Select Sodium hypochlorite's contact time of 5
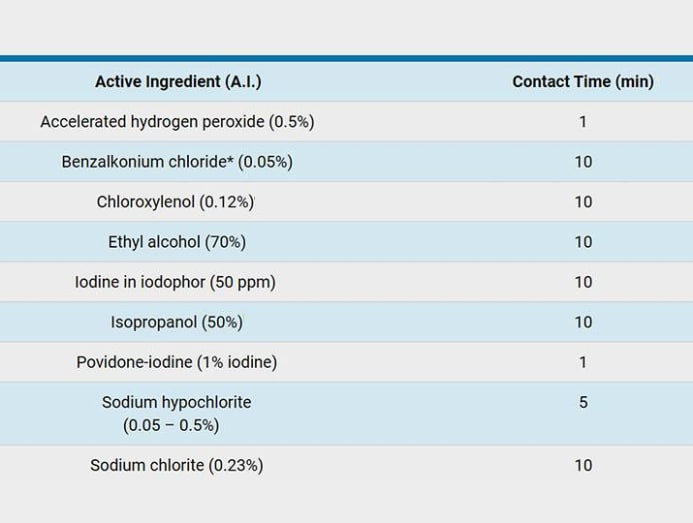The width and height of the screenshot is (693, 523). click(x=583, y=403)
